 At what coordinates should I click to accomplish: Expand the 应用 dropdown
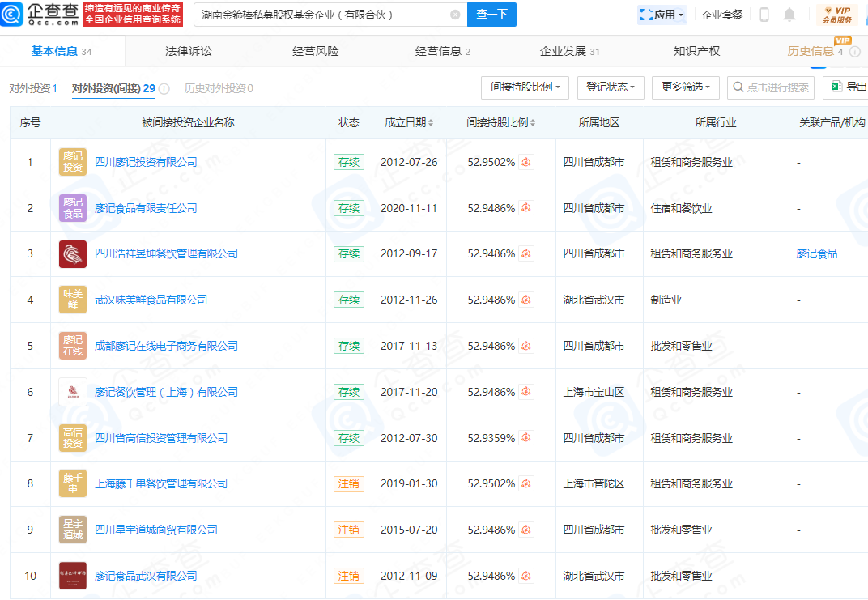pyautogui.click(x=662, y=15)
